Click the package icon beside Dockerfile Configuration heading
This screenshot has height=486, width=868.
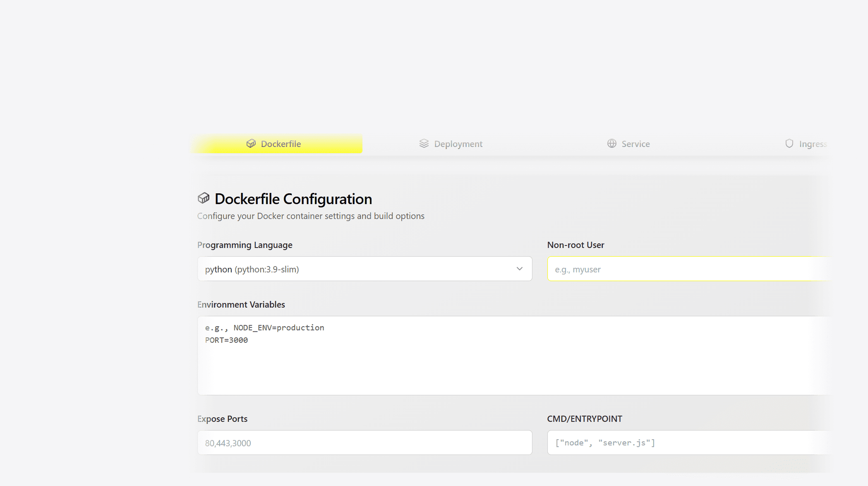(x=204, y=198)
